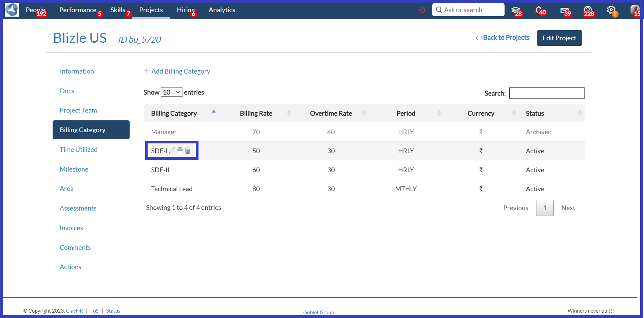Screen dimensions: 644x318
Task: Select the Docs sidebar tab
Action: pos(67,91)
